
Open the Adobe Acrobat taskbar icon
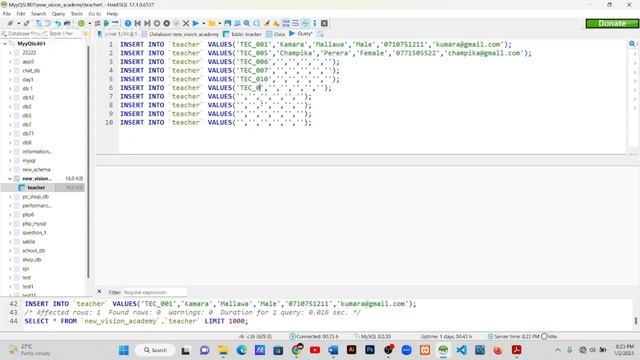pyautogui.click(x=517, y=350)
